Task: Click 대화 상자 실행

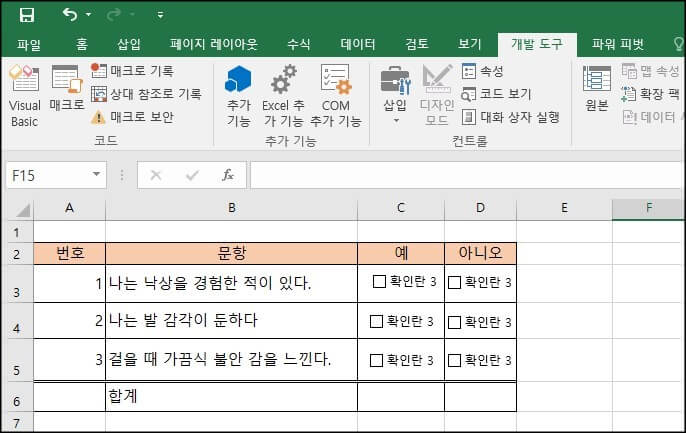Action: (511, 117)
